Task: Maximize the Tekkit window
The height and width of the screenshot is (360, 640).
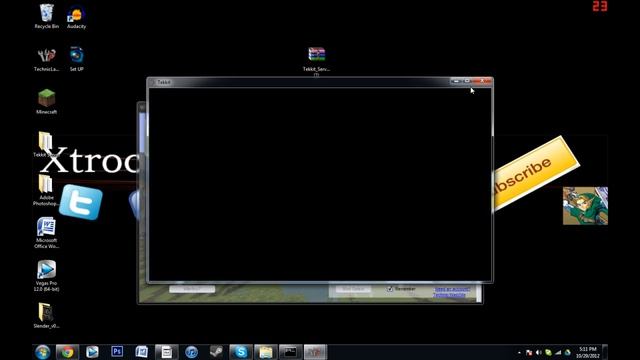Action: 467,81
